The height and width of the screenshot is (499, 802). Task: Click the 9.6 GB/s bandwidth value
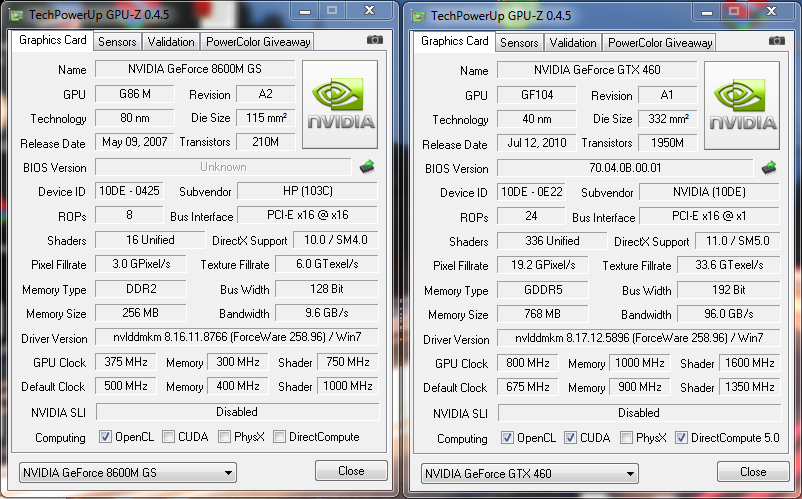[x=326, y=313]
